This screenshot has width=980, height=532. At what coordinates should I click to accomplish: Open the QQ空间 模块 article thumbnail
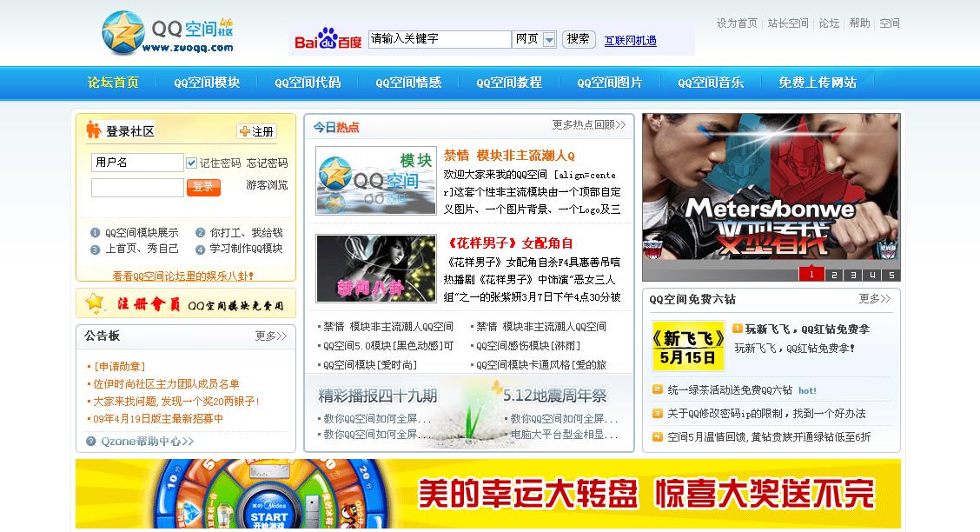coord(375,181)
